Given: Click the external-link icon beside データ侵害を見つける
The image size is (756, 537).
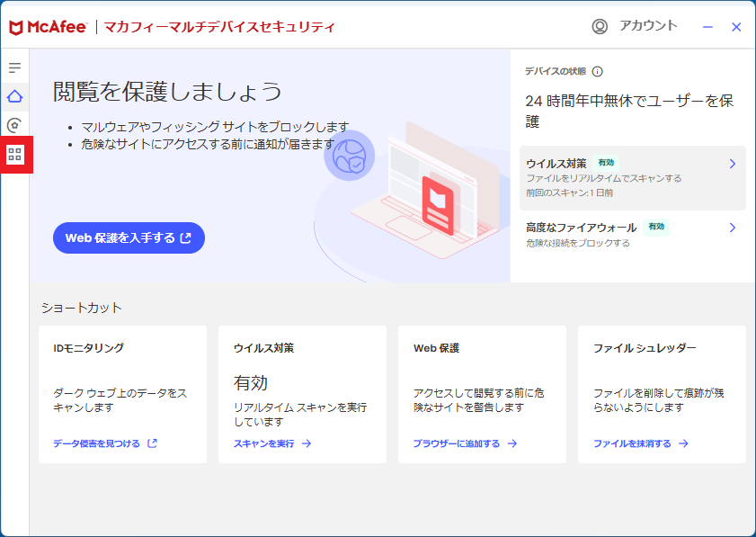Looking at the screenshot, I should pos(152,443).
